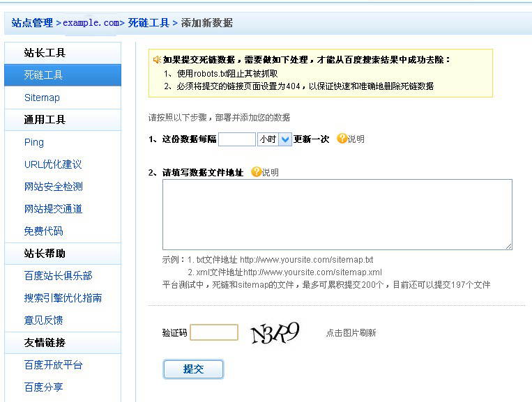Open 百度开放平台 link
Screen dimensions: 532x402
(x=53, y=364)
